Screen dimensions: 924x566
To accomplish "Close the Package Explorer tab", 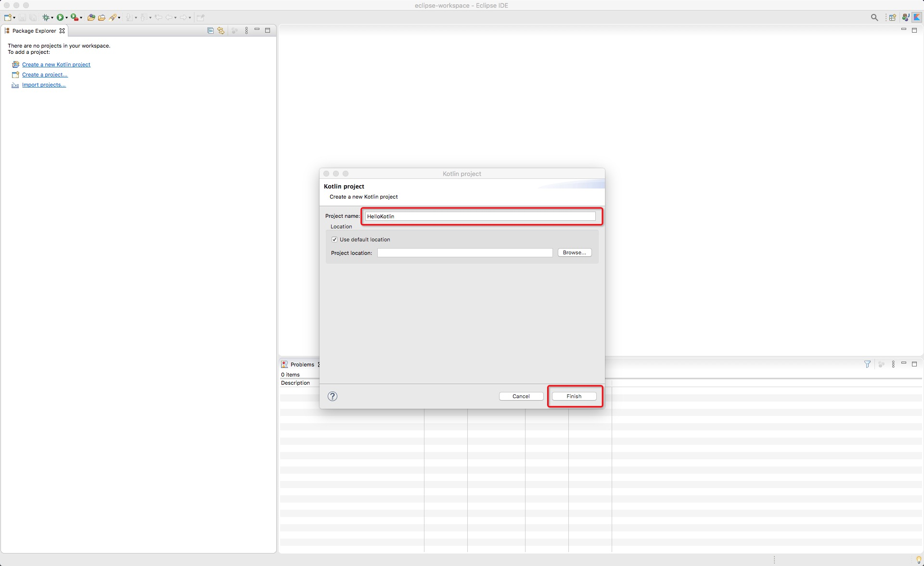I will (62, 31).
